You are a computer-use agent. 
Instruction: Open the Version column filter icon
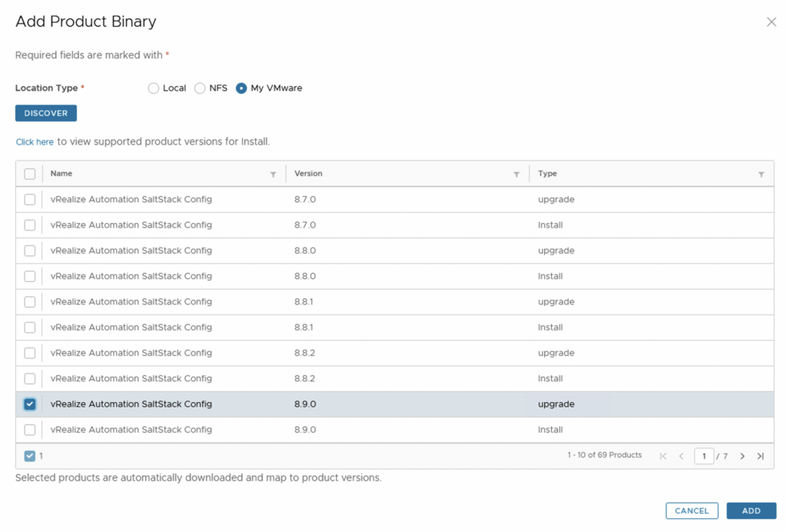point(516,175)
